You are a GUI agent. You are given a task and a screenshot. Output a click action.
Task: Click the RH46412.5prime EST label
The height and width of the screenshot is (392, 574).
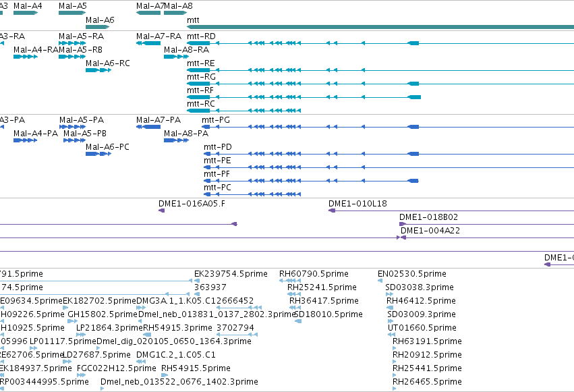click(422, 301)
